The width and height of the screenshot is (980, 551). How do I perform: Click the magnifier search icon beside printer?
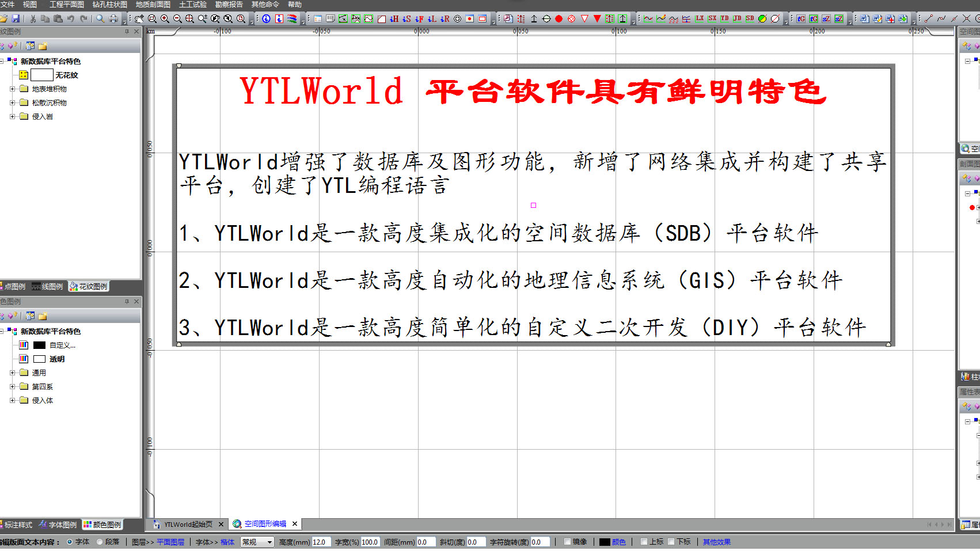pyautogui.click(x=100, y=19)
